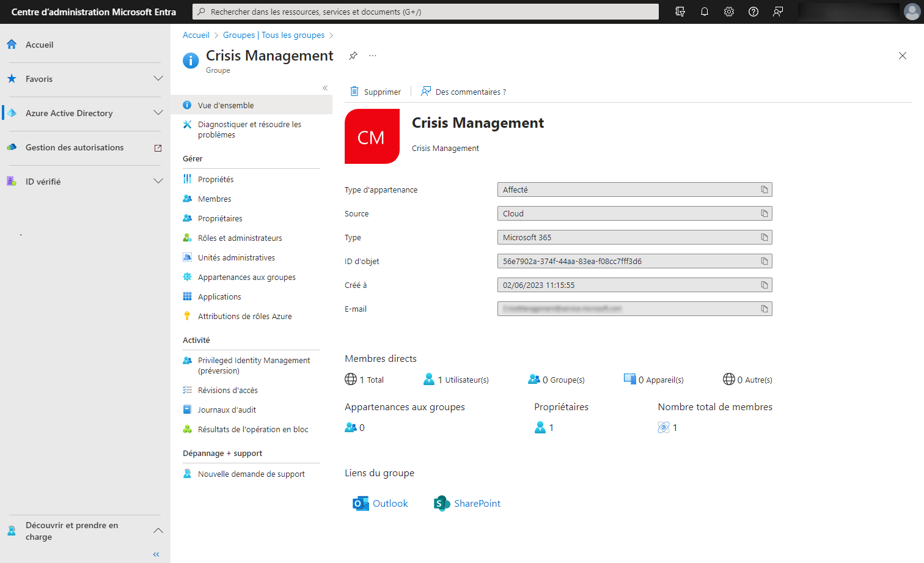The width and height of the screenshot is (924, 563).
Task: Click Centre d'administration Microsoft Entra title
Action: [94, 12]
